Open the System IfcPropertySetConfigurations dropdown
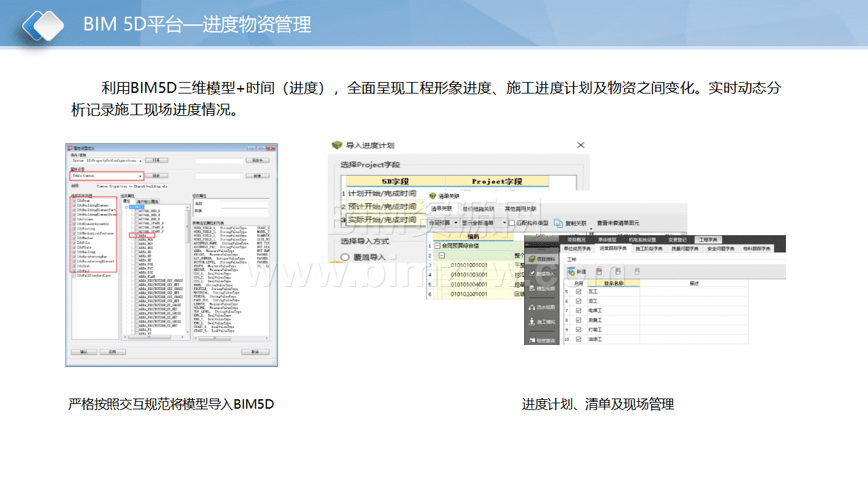The width and height of the screenshot is (868, 488). tap(107, 161)
